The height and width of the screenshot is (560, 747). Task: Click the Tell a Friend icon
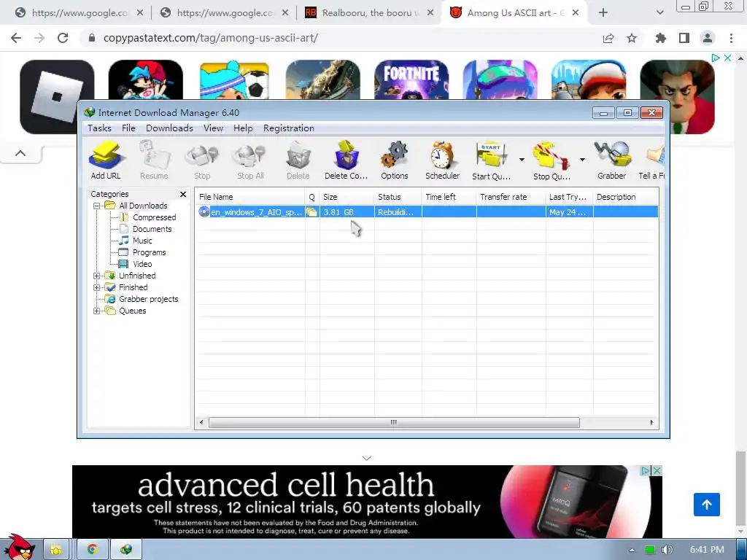(x=652, y=160)
